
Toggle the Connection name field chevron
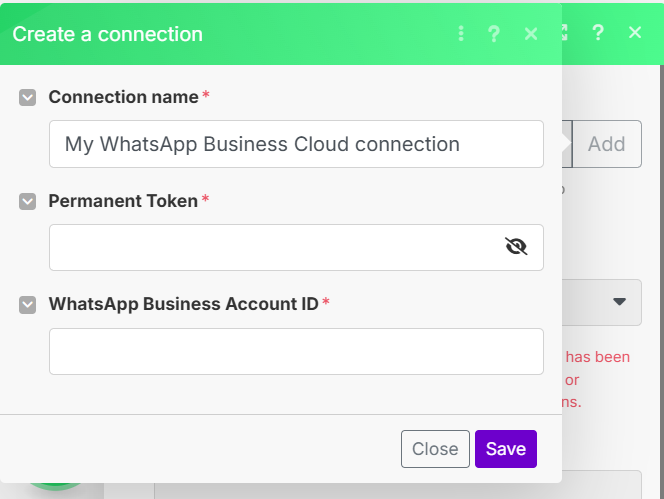click(x=28, y=97)
